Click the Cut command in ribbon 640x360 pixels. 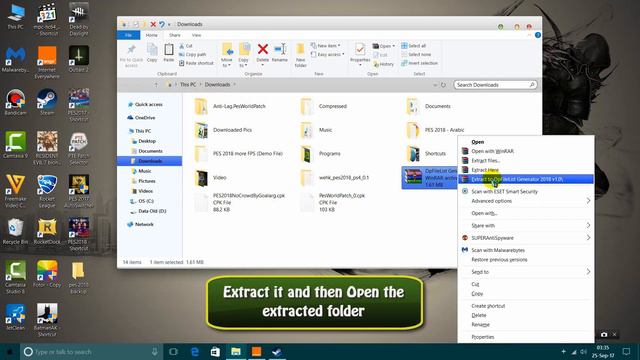pyautogui.click(x=186, y=46)
